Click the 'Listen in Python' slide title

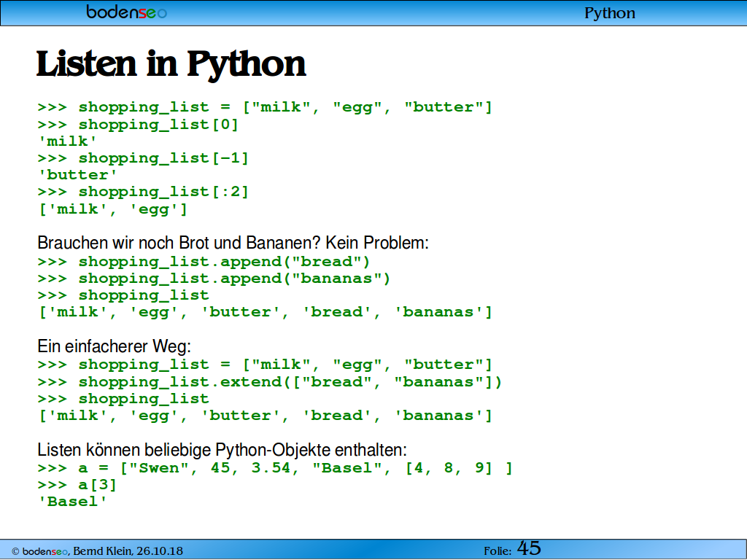(x=171, y=64)
